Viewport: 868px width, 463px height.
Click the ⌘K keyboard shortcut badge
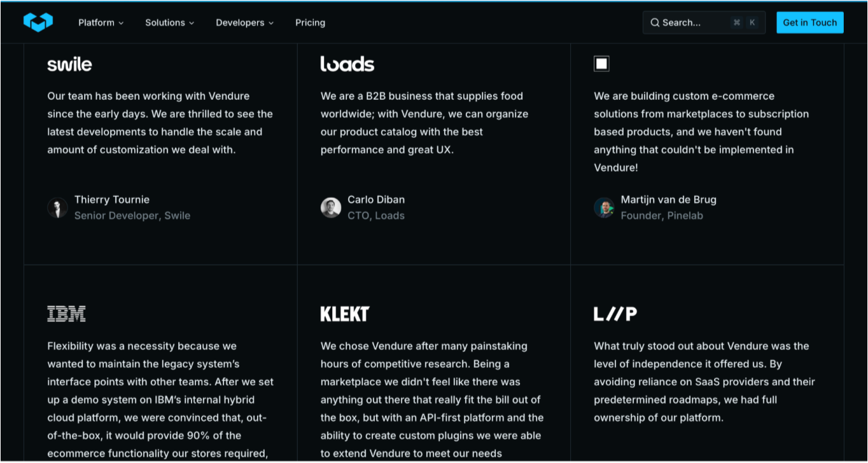click(x=744, y=23)
